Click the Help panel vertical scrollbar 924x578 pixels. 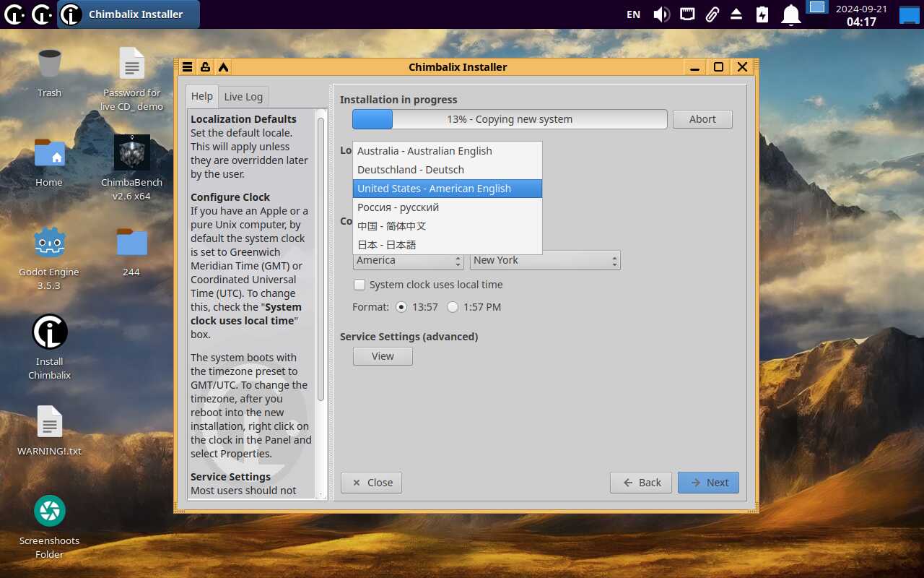(x=321, y=259)
